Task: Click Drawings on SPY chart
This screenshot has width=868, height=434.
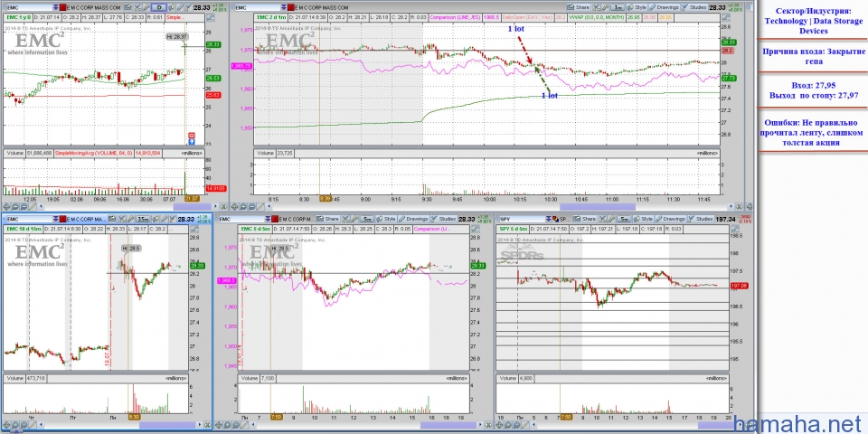Action: [x=670, y=219]
